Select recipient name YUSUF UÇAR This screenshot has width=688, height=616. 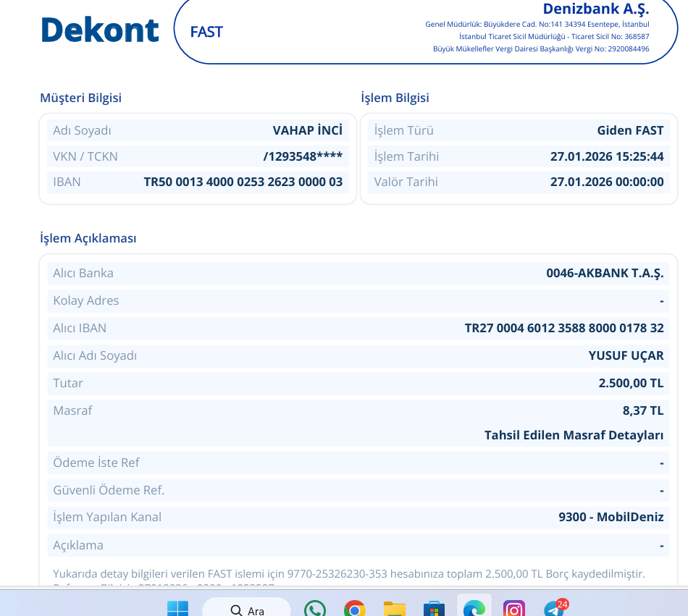point(626,355)
